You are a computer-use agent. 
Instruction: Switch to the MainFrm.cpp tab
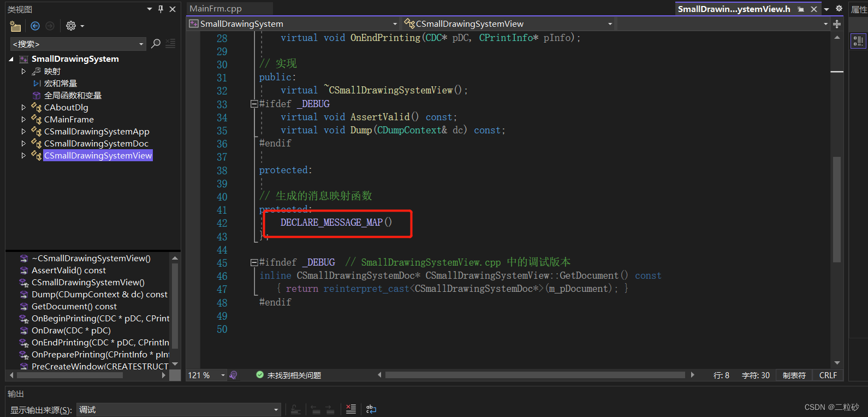(x=216, y=9)
